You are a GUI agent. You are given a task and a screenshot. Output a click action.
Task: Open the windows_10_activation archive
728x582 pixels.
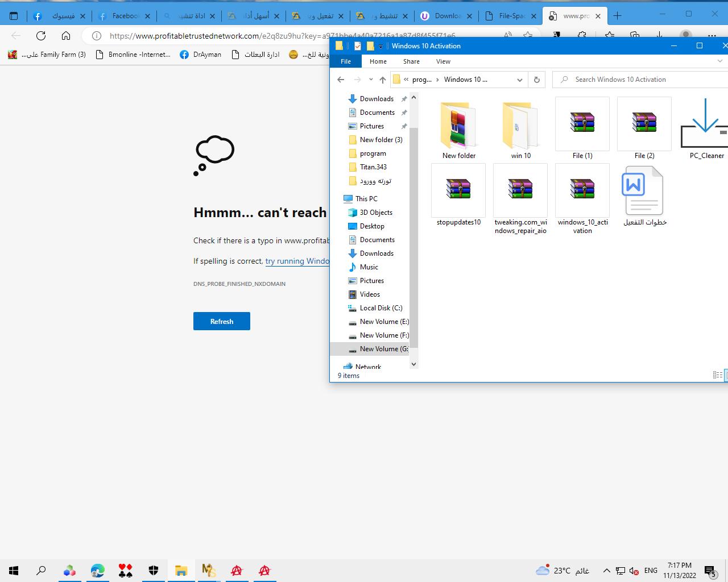point(582,190)
